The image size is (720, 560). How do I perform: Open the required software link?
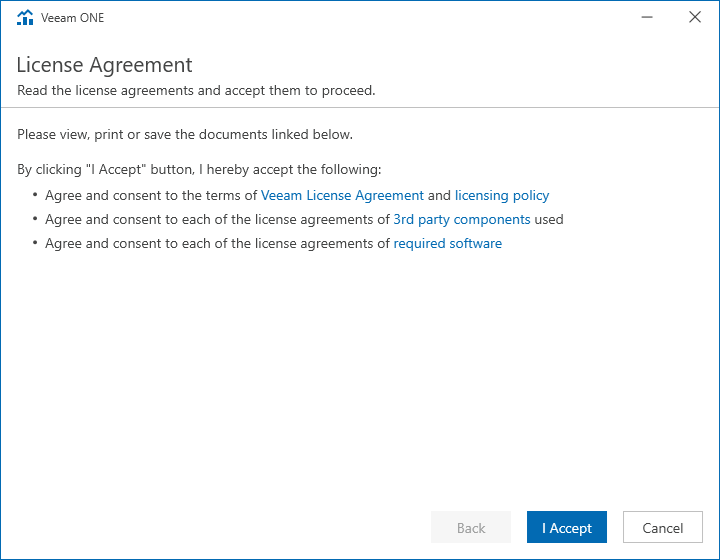pos(448,243)
